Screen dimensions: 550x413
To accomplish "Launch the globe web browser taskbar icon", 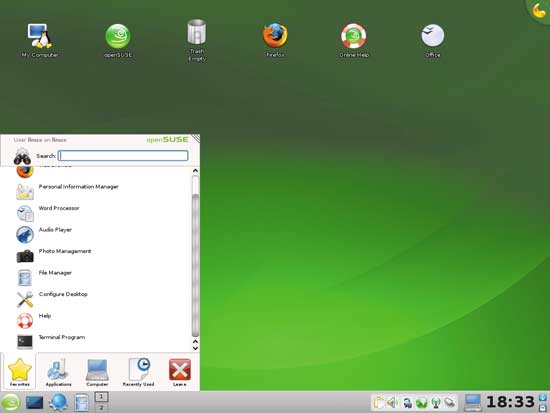I will point(58,402).
